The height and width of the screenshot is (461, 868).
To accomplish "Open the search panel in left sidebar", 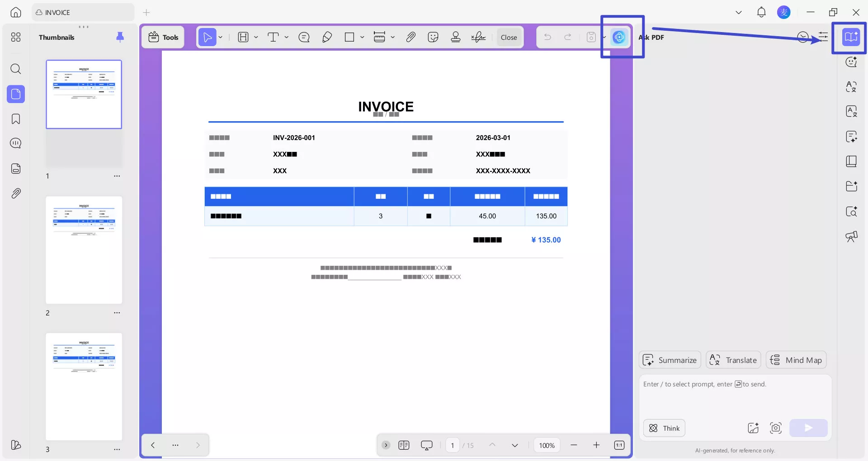I will (16, 69).
